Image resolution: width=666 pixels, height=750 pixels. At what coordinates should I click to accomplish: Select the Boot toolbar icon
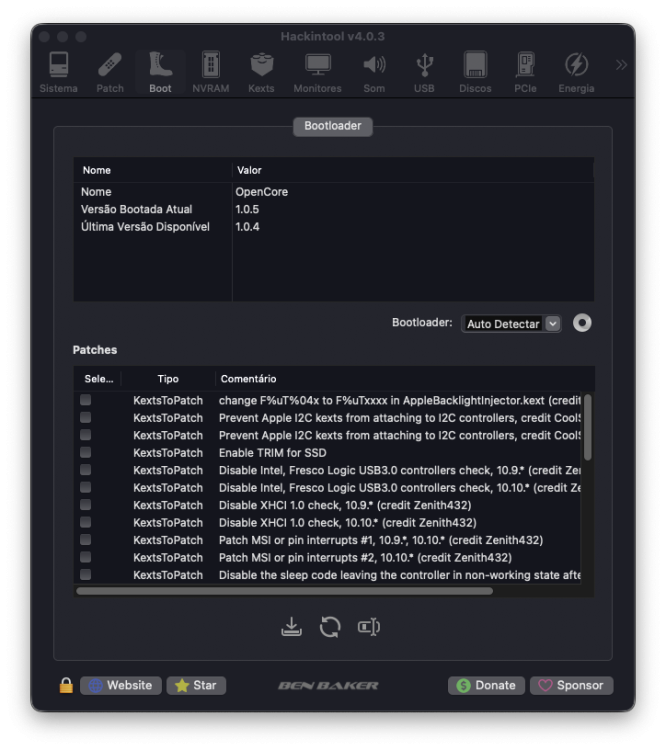[x=160, y=72]
